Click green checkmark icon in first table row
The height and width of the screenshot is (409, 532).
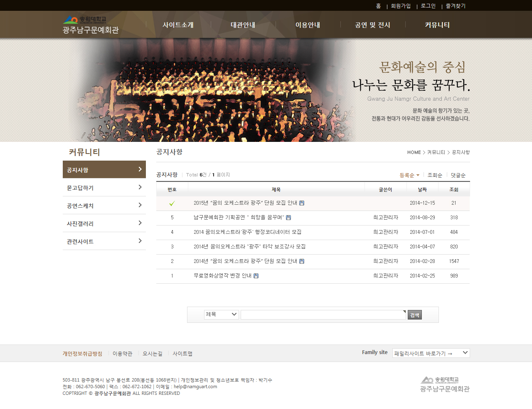click(172, 203)
